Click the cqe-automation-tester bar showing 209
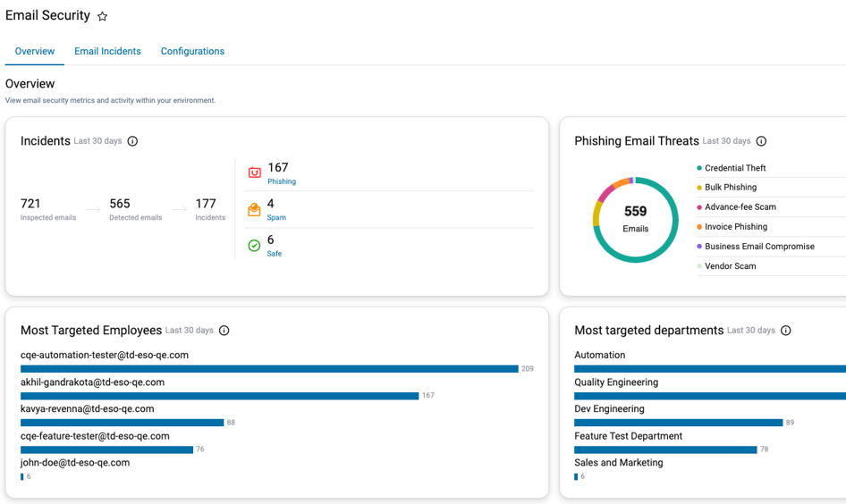This screenshot has width=846, height=504. pos(269,369)
